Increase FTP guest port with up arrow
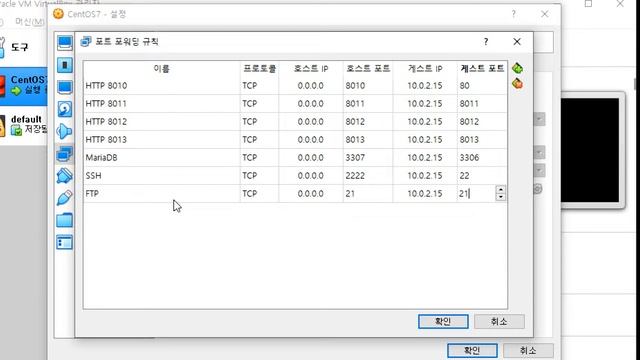The width and height of the screenshot is (640, 360). point(500,190)
